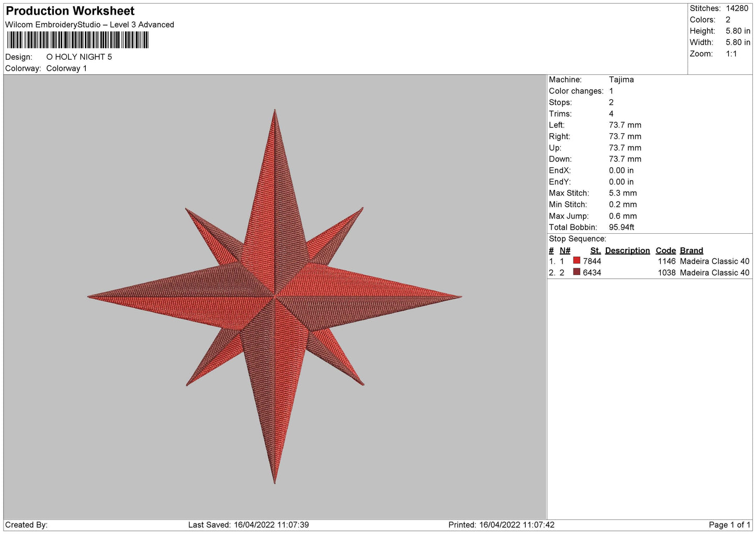Click the Brand column header

691,251
